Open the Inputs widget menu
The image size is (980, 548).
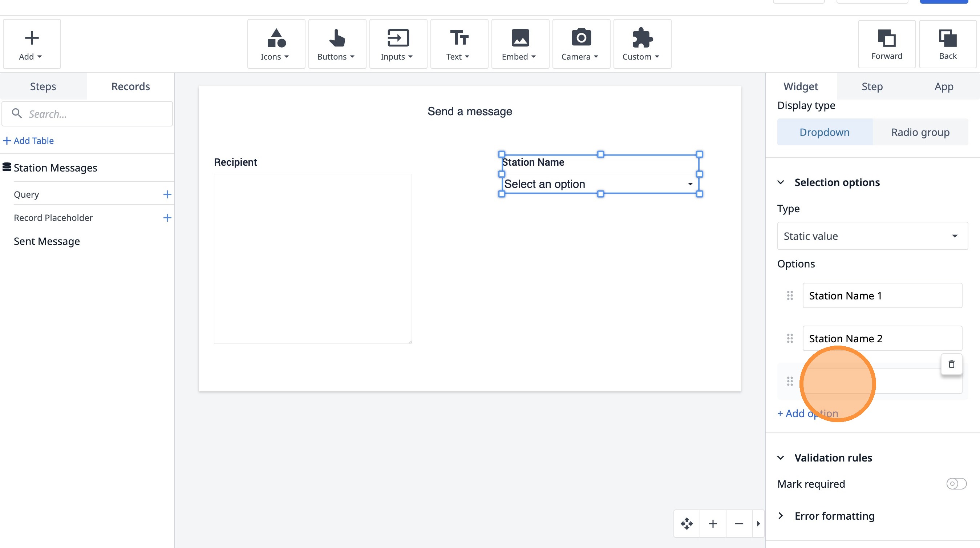pyautogui.click(x=397, y=44)
